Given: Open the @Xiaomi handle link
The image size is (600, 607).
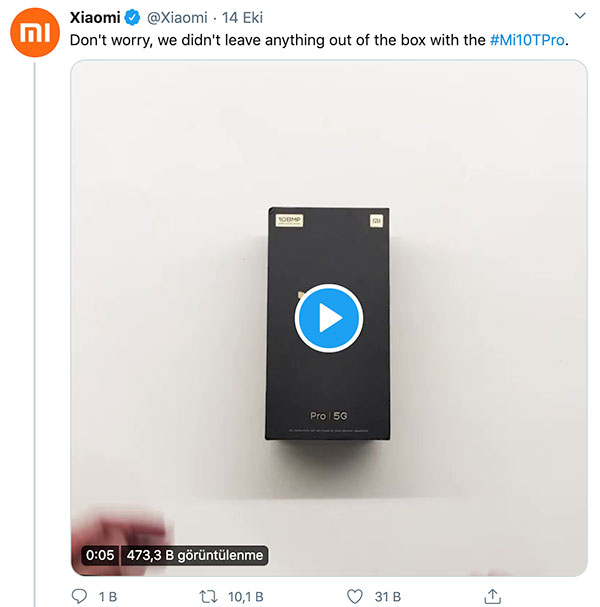Looking at the screenshot, I should pos(178,18).
